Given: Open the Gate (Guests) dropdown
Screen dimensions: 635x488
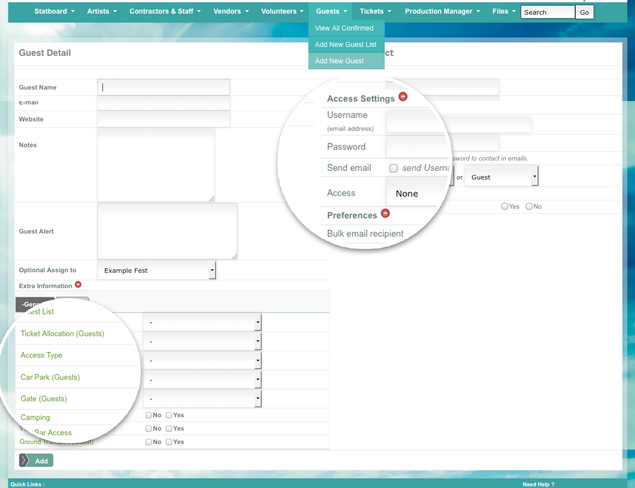Looking at the screenshot, I should point(202,399).
